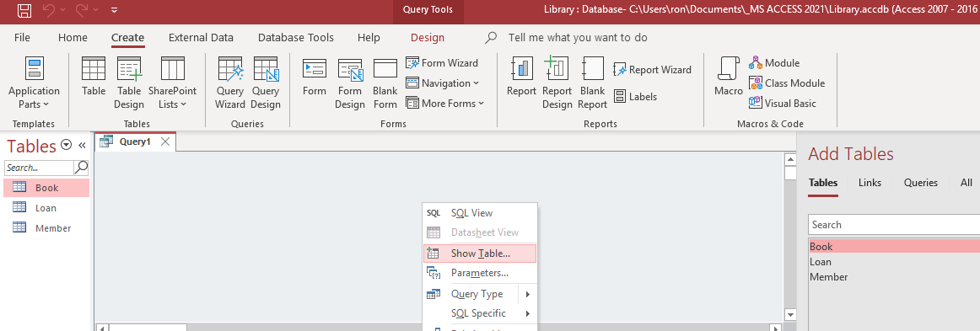
Task: Click the navigation pane search magnifier
Action: pos(81,168)
